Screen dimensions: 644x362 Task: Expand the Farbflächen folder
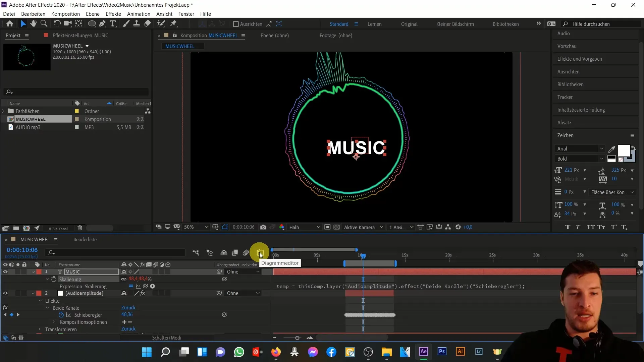coord(3,111)
